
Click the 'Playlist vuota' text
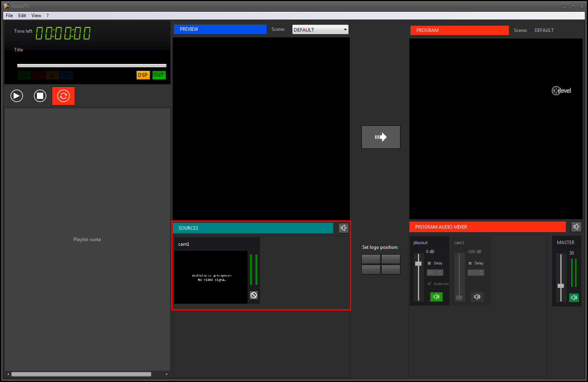click(87, 239)
